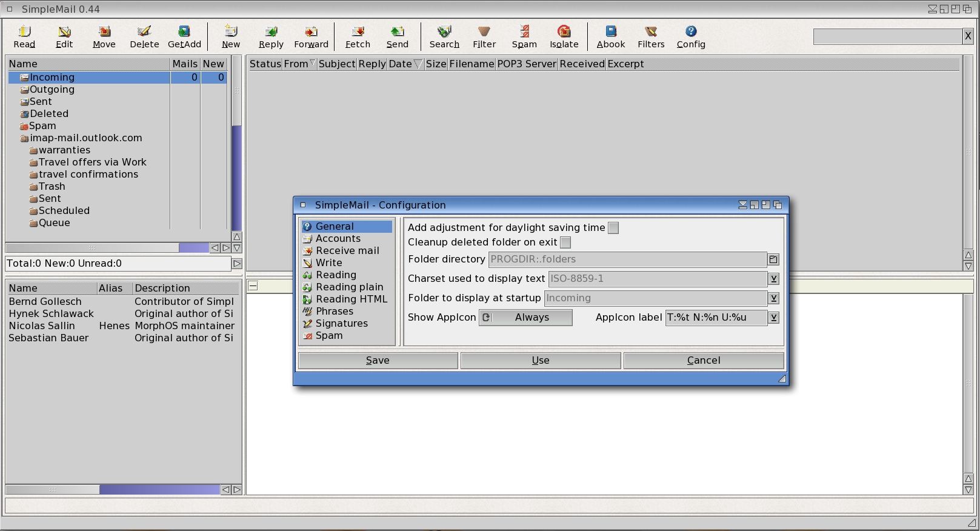Click the Send toolbar icon

click(398, 36)
